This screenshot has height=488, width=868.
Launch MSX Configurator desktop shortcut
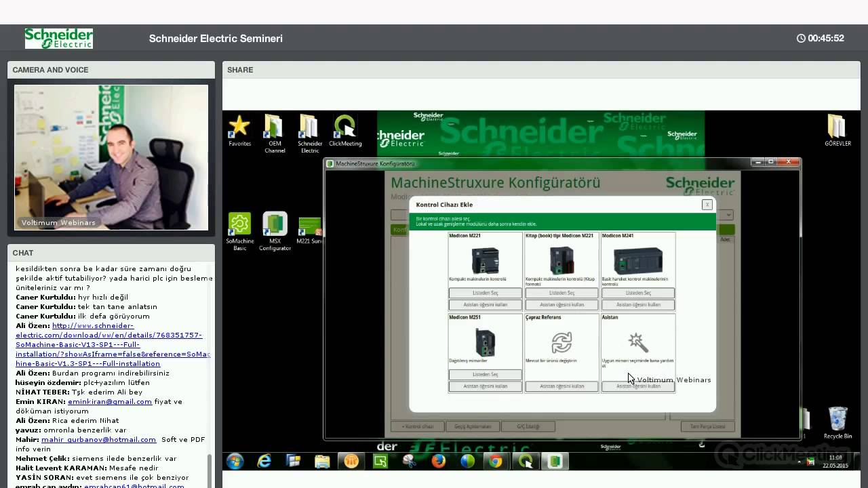pos(275,232)
